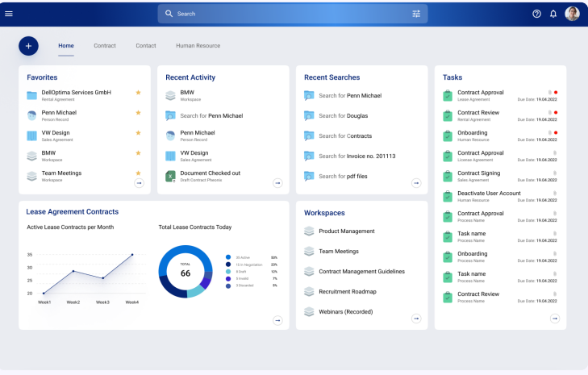The height and width of the screenshot is (375, 588).
Task: Toggle star for VW Design favorite
Action: pyautogui.click(x=138, y=133)
